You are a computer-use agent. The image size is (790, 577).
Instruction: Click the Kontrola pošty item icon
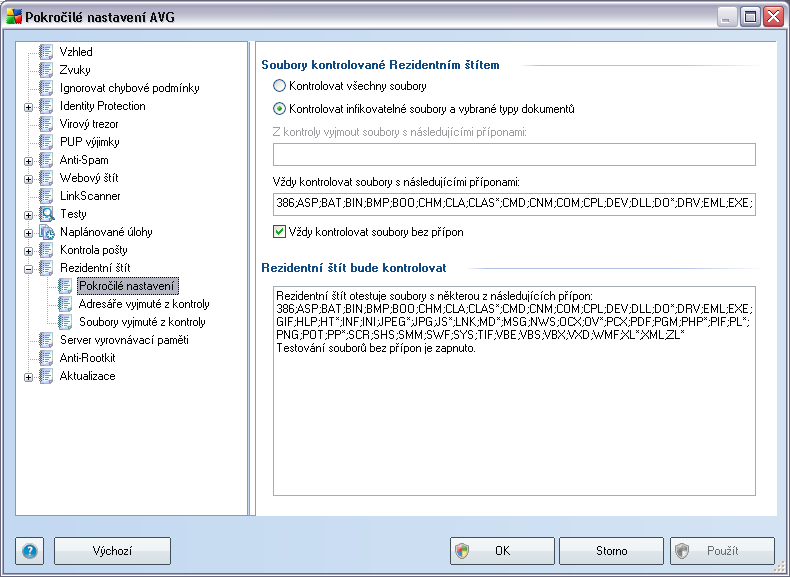(46, 249)
